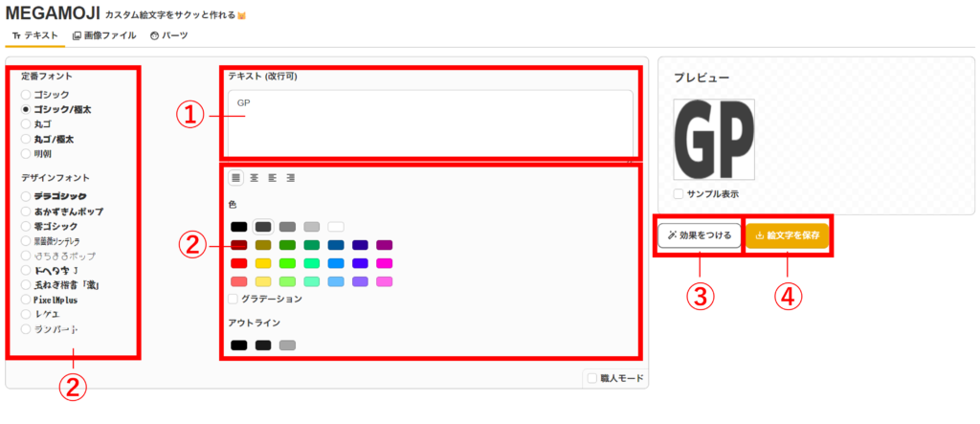Select the 丸ゴ font option

pos(37,123)
